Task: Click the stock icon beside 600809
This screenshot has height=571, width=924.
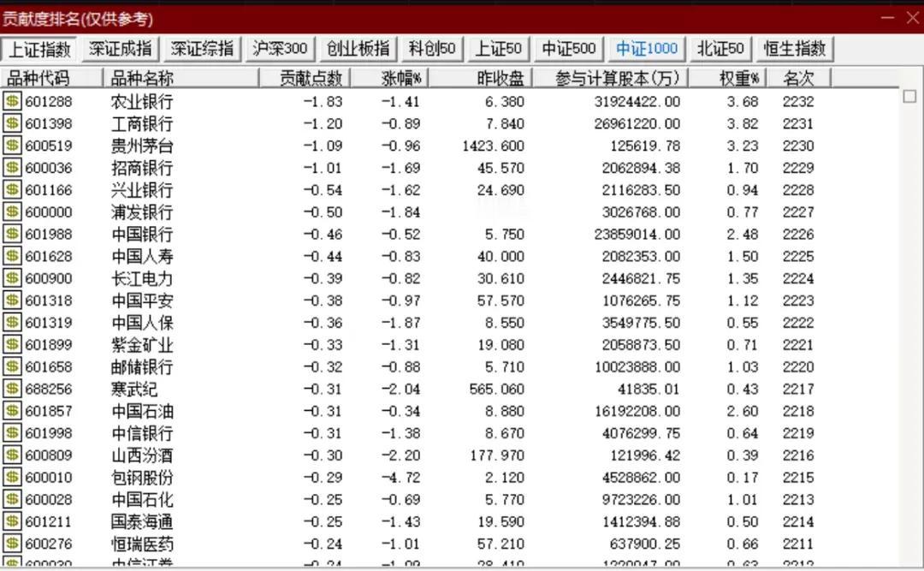Action: [x=12, y=455]
